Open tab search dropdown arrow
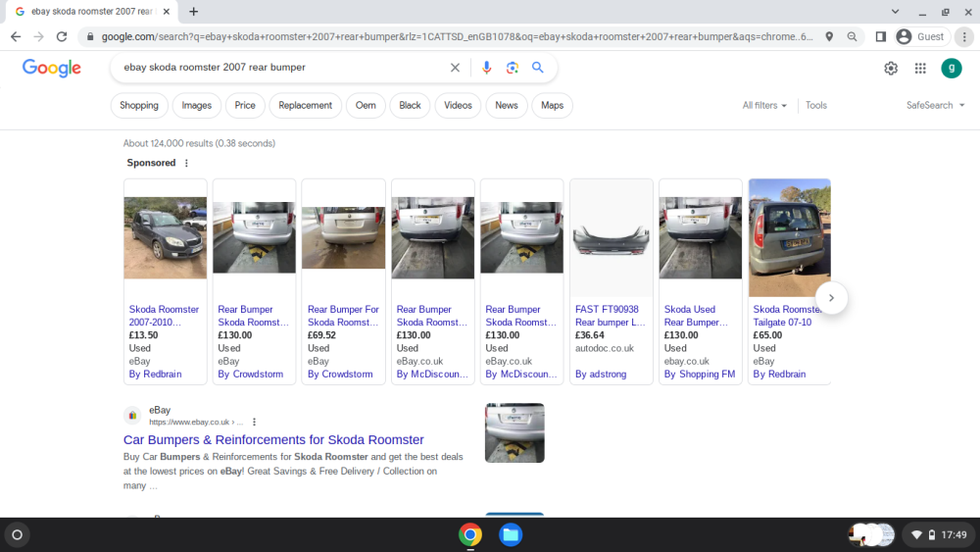This screenshot has width=980, height=552. [895, 11]
